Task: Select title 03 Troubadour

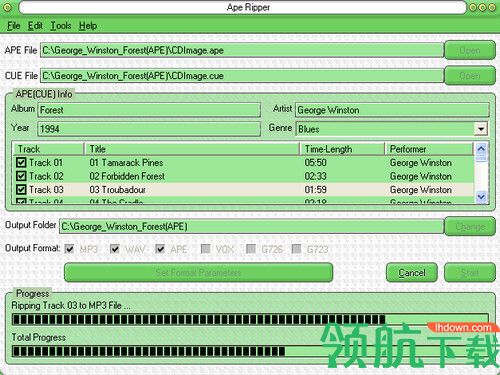Action: (117, 190)
